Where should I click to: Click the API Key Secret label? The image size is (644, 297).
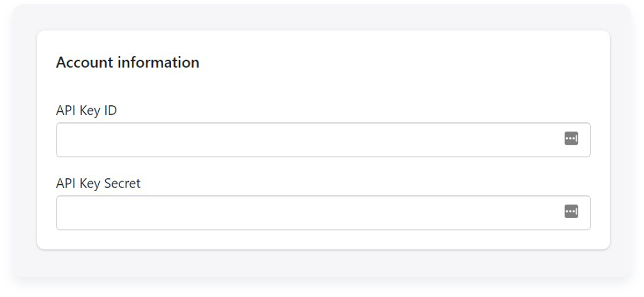click(x=98, y=184)
